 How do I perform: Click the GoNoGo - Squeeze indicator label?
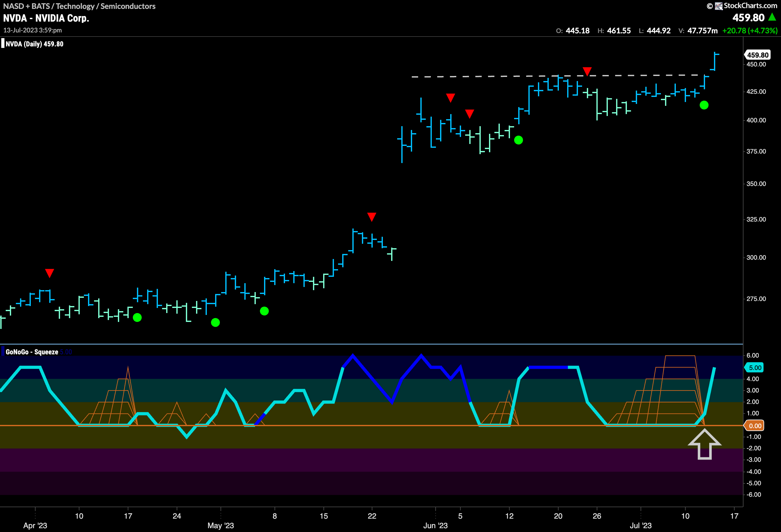point(32,352)
